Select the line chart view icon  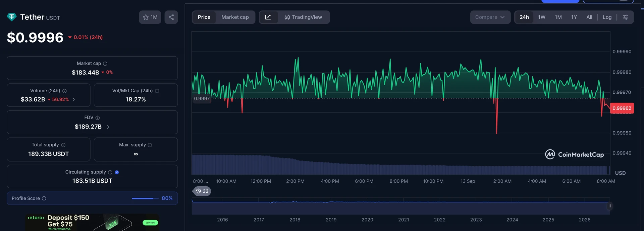click(268, 17)
